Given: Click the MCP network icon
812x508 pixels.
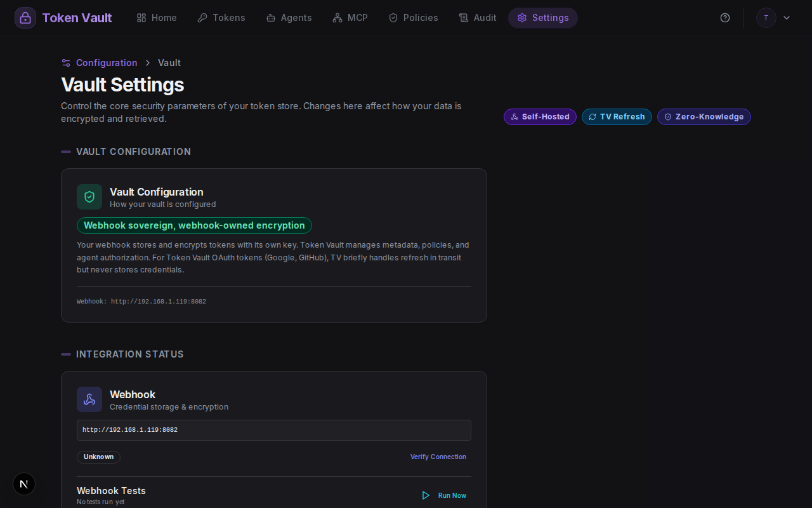Looking at the screenshot, I should click(x=337, y=18).
